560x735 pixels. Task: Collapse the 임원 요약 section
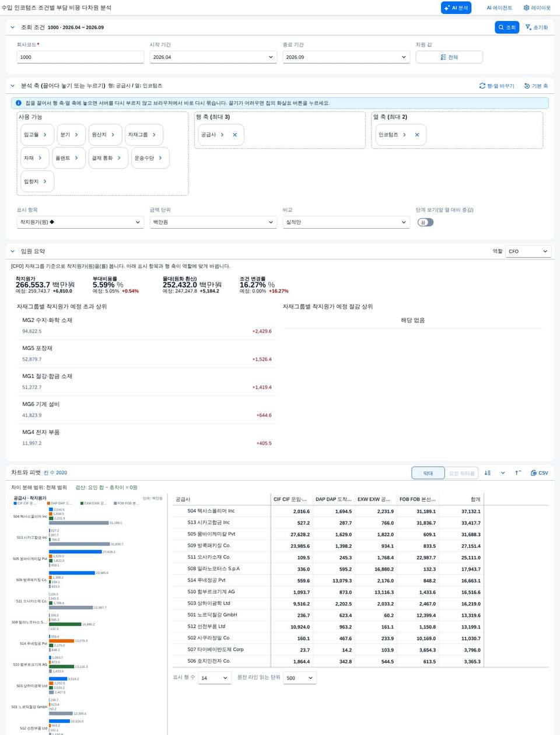click(13, 251)
